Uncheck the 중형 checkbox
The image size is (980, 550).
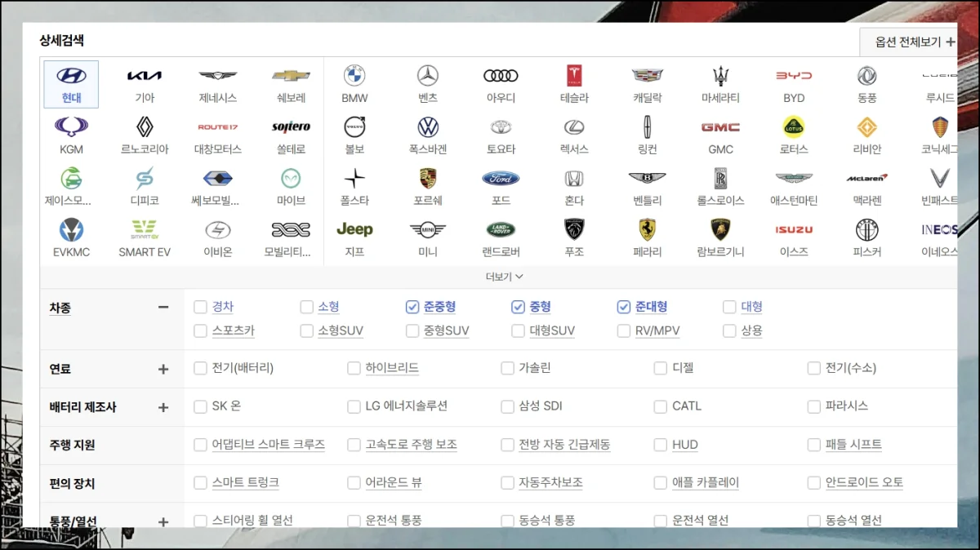(518, 307)
